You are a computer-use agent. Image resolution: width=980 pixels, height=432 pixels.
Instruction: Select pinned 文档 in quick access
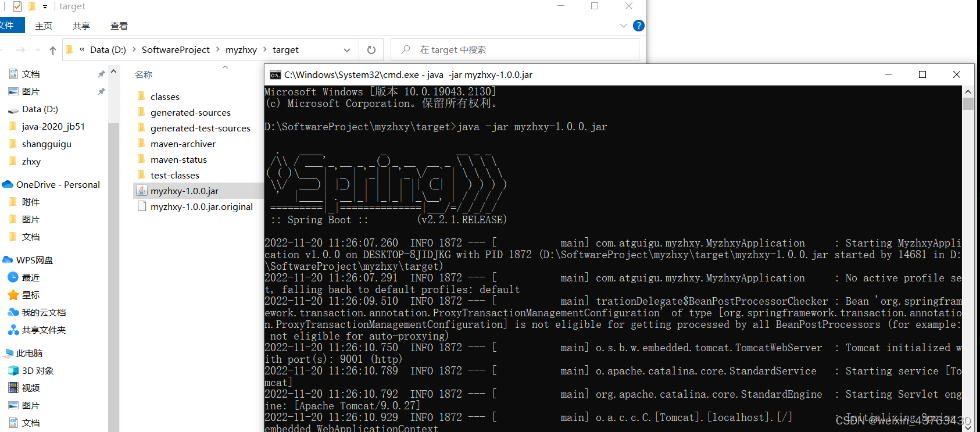click(31, 74)
